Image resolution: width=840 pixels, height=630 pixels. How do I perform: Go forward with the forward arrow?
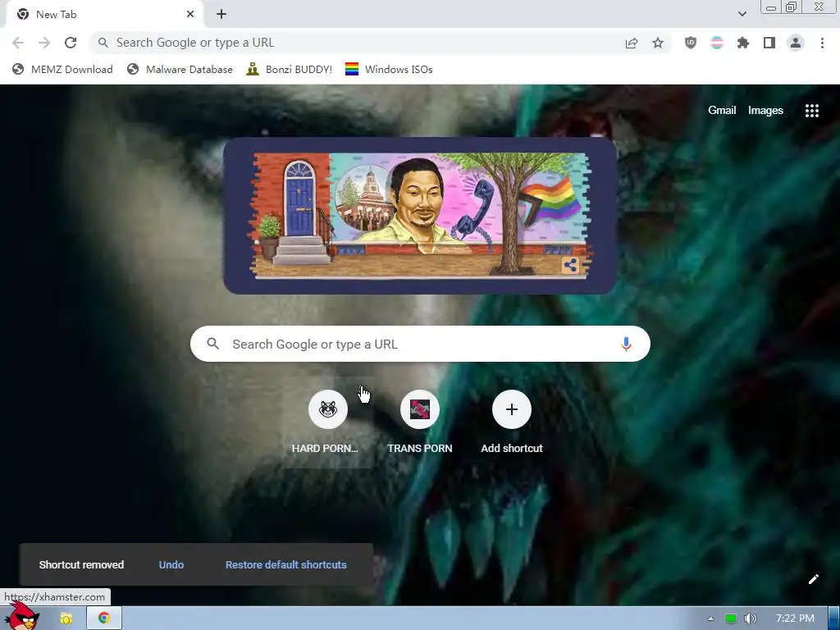tap(44, 43)
